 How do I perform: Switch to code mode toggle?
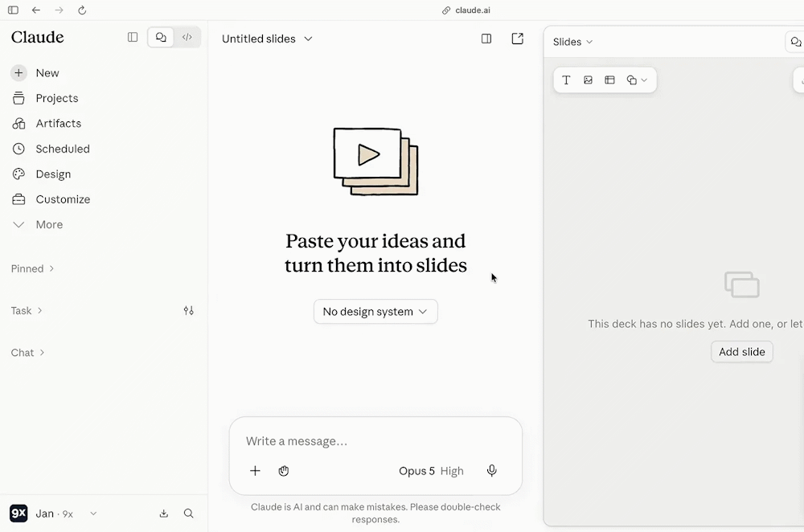click(187, 37)
